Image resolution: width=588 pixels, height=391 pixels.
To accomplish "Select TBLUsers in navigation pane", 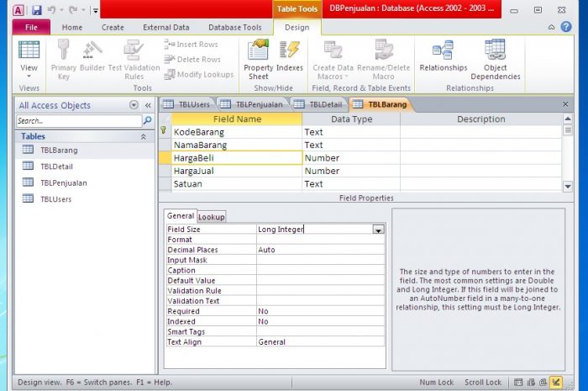I will click(56, 199).
